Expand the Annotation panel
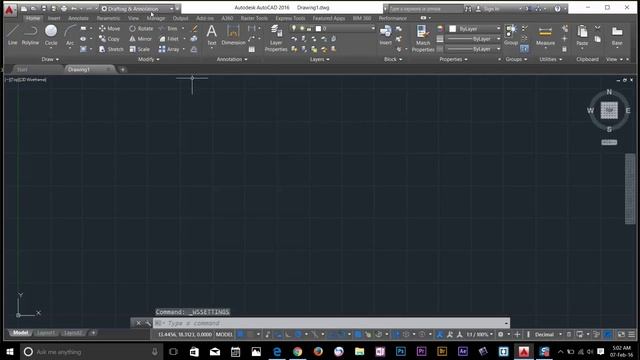640x360 pixels. pos(232,59)
